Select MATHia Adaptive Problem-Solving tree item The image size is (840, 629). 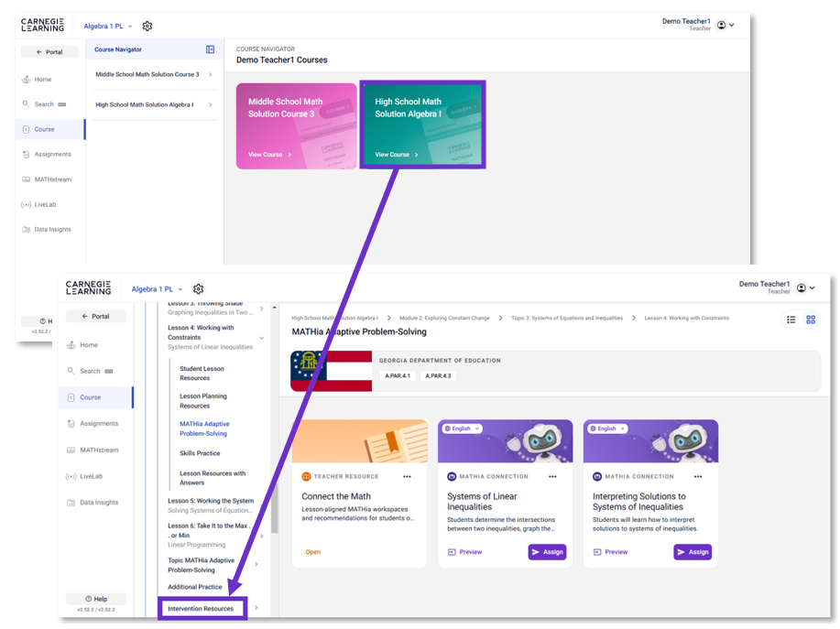[204, 428]
